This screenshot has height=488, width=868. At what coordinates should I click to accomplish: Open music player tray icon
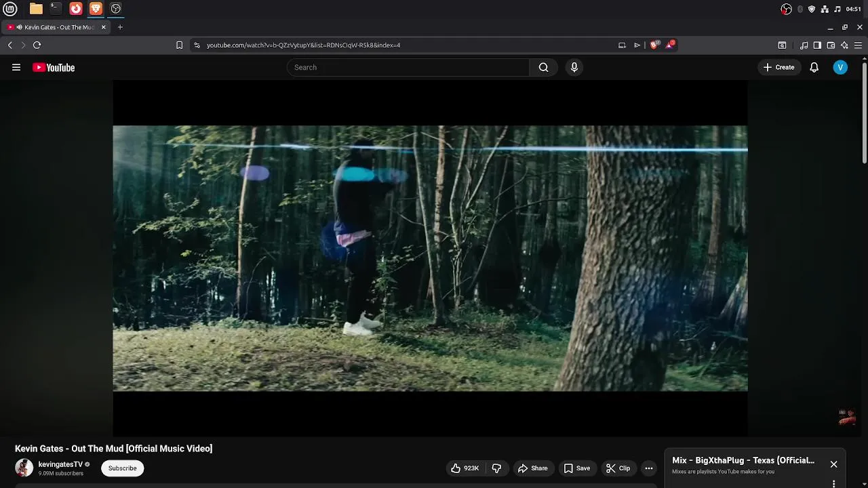pos(837,9)
